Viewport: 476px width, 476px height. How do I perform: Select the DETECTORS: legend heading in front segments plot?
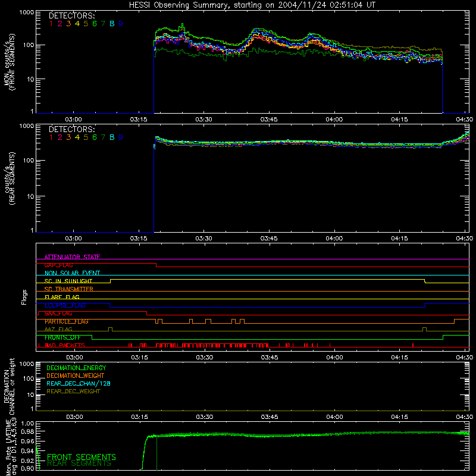[x=72, y=15]
